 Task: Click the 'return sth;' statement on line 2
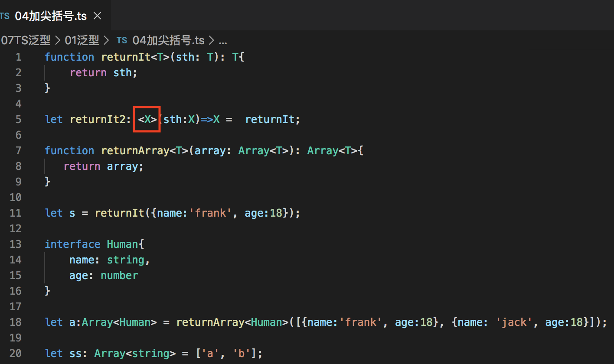(104, 72)
